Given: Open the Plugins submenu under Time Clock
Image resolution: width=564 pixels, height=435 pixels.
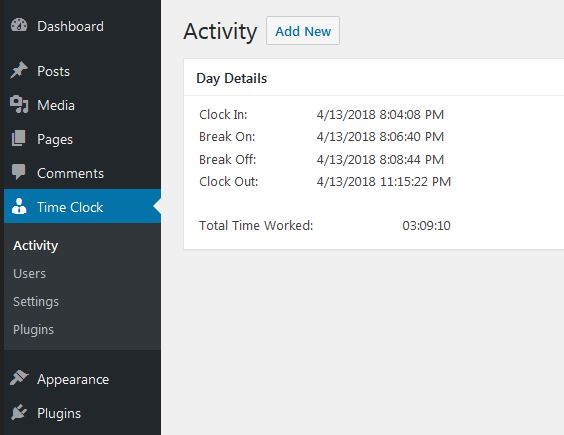Looking at the screenshot, I should [33, 330].
